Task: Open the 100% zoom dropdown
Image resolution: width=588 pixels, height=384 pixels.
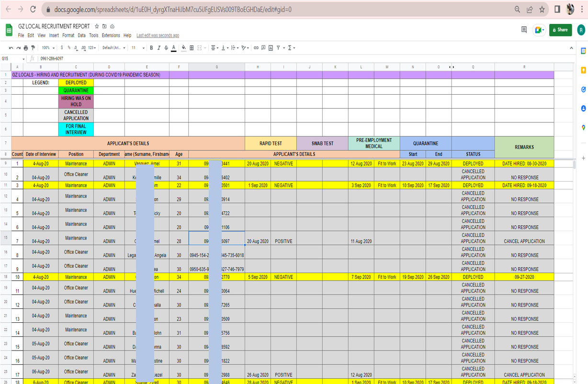Action: click(48, 48)
